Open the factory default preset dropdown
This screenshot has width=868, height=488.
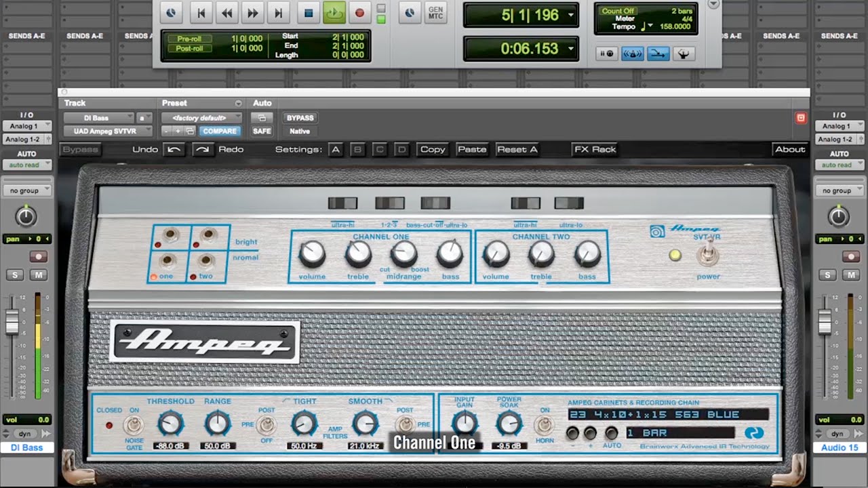click(201, 118)
